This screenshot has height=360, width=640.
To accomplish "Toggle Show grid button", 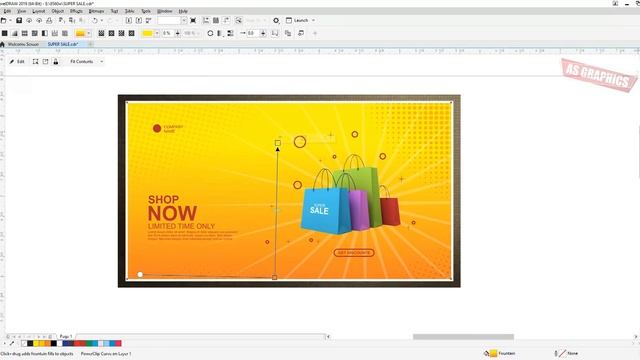I will [x=216, y=20].
